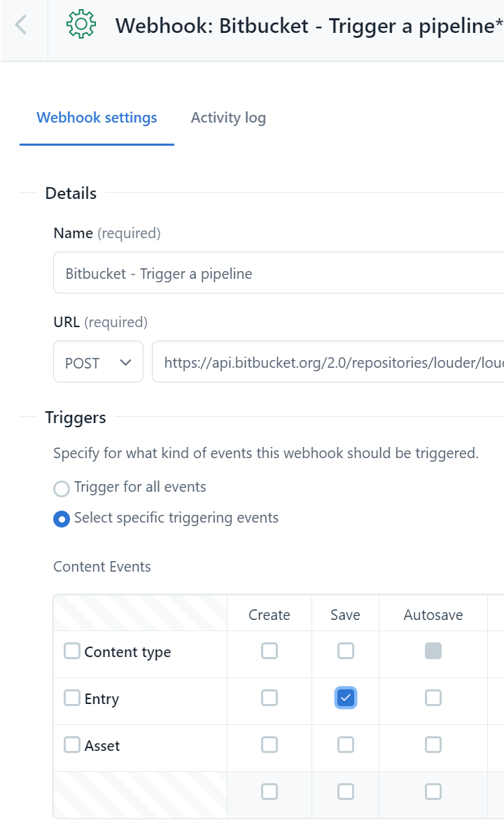Click the Bitbucket API URL field
The height and width of the screenshot is (835, 504).
pos(329,362)
